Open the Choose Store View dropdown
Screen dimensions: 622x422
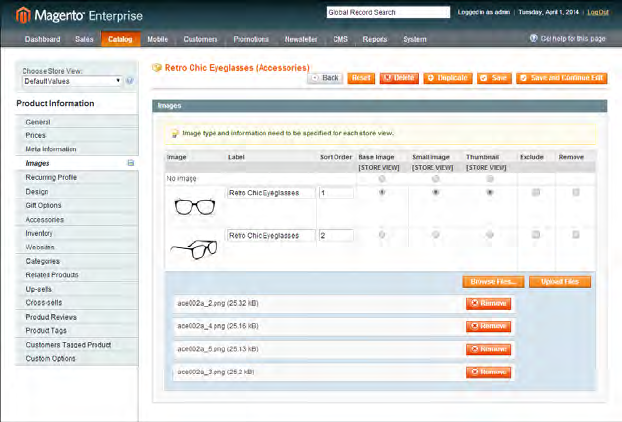[72, 81]
